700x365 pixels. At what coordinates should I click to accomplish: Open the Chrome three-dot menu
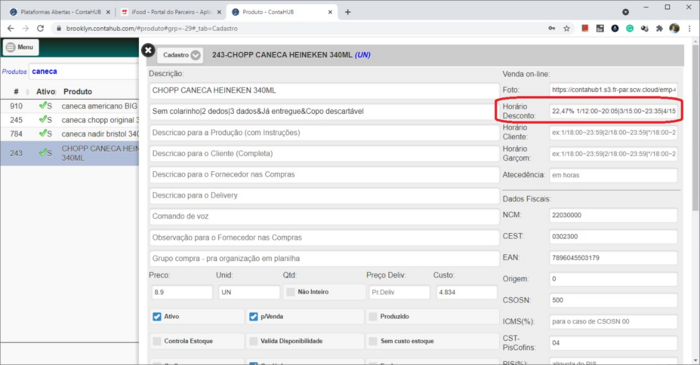tap(690, 28)
